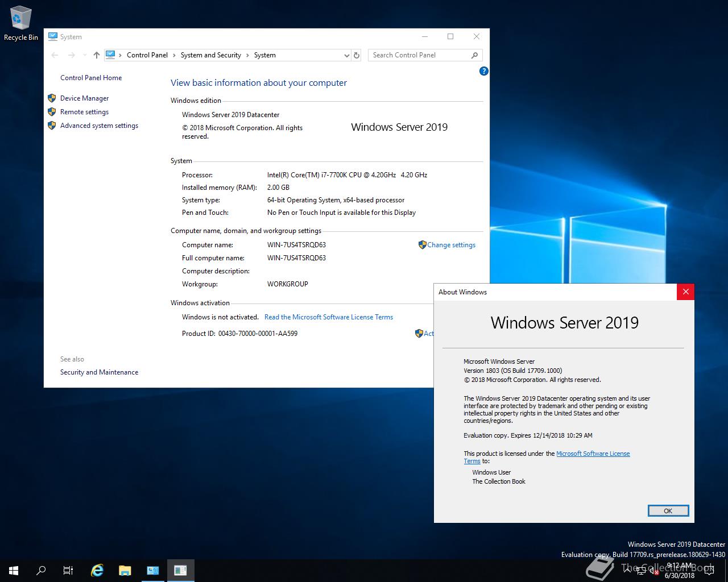Click 'Version 1803 (OS Build 17709.1000)' text

click(513, 371)
